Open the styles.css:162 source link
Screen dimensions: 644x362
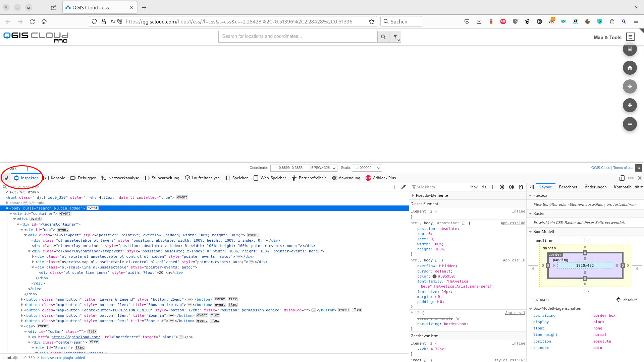[x=509, y=360]
